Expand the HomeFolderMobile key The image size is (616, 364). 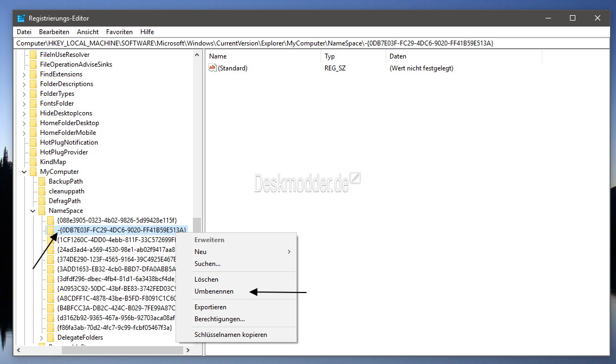24,133
